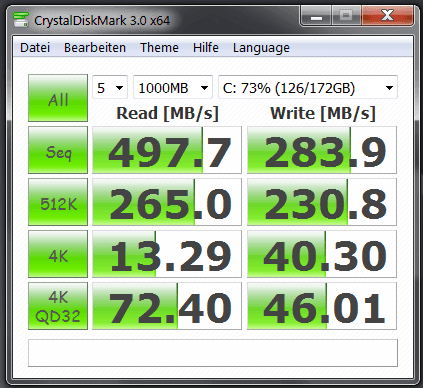This screenshot has height=388, width=424.
Task: Select the 512K write result 230.8
Action: 322,202
